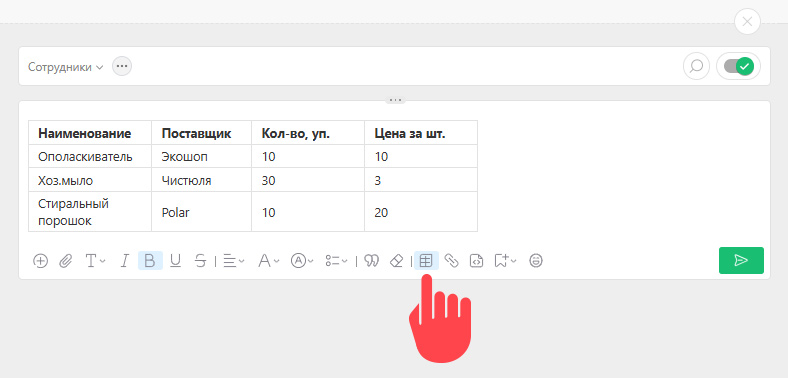Screen dimensions: 788x378
Task: Click the Хоз.мыло cell
Action: point(90,180)
